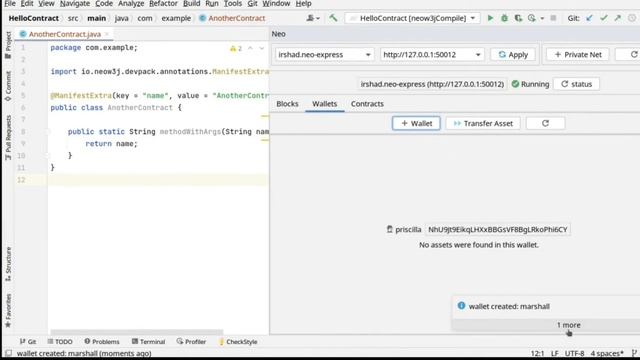Open the irshad.neo-express dropdown
The height and width of the screenshot is (360, 640).
coord(324,54)
